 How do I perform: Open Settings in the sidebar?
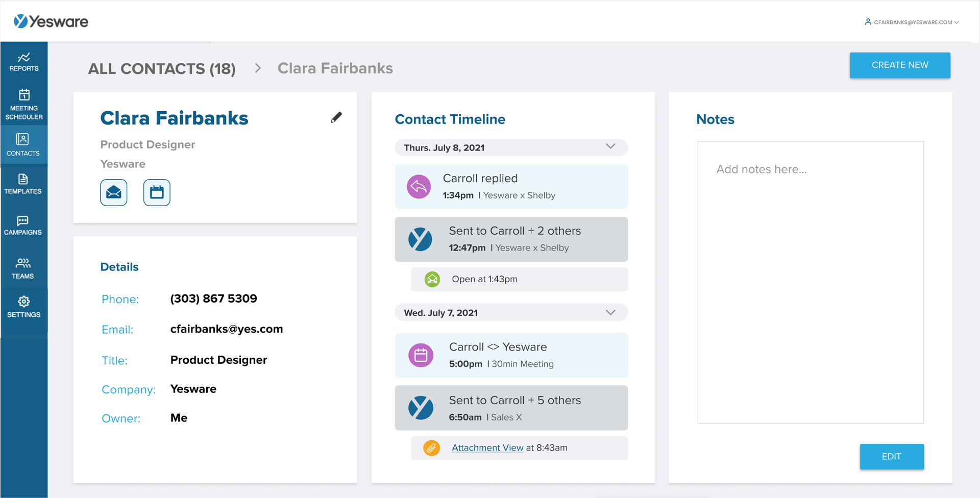[24, 307]
